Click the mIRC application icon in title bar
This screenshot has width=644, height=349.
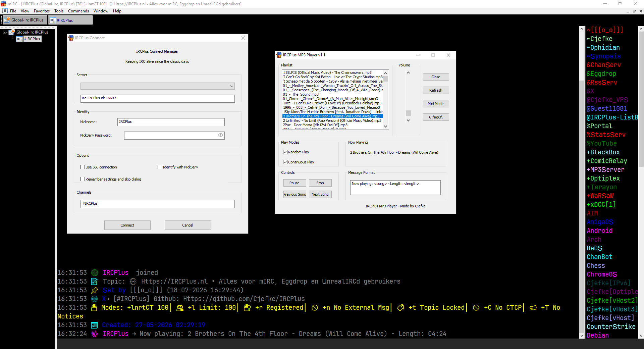(x=3, y=4)
